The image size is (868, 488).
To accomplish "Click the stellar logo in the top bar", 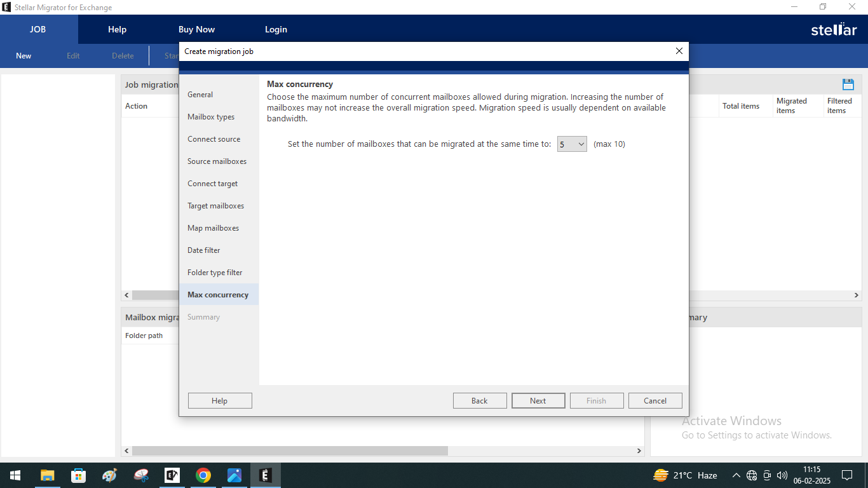I will pos(834,29).
